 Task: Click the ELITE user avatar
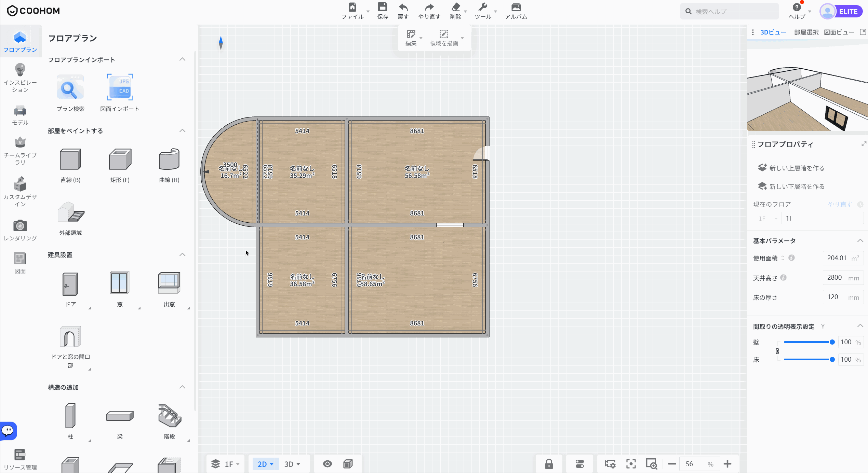pyautogui.click(x=827, y=12)
